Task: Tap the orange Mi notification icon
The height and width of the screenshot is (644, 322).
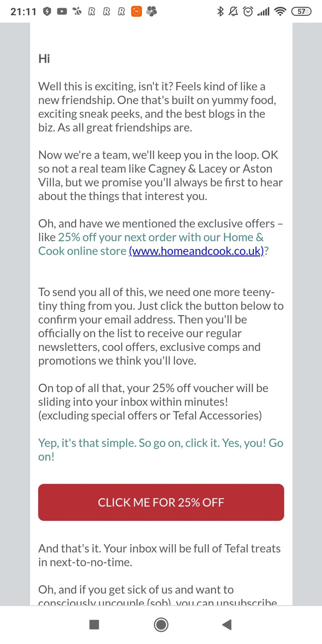Action: coord(136,12)
